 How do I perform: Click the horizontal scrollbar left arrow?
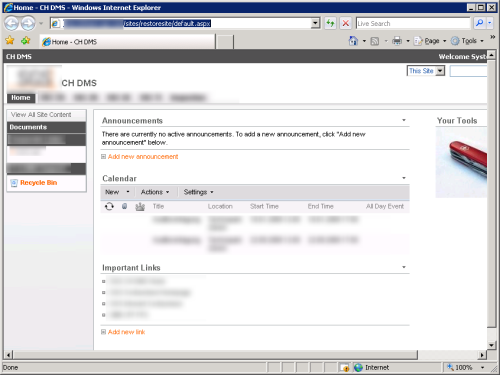[9, 355]
